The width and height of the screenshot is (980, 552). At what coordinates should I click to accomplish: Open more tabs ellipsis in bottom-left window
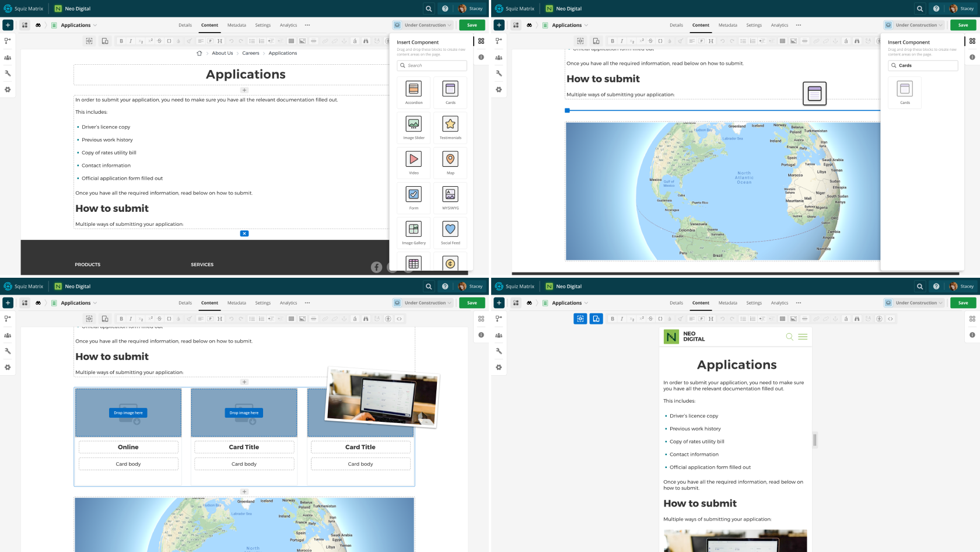[x=307, y=303]
